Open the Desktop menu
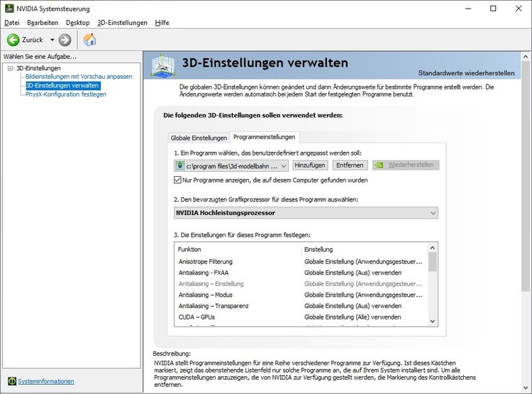The image size is (532, 394). coord(78,23)
